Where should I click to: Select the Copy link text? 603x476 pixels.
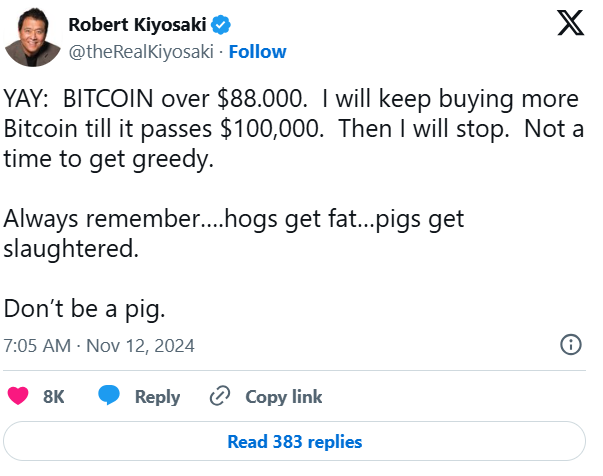tap(284, 397)
